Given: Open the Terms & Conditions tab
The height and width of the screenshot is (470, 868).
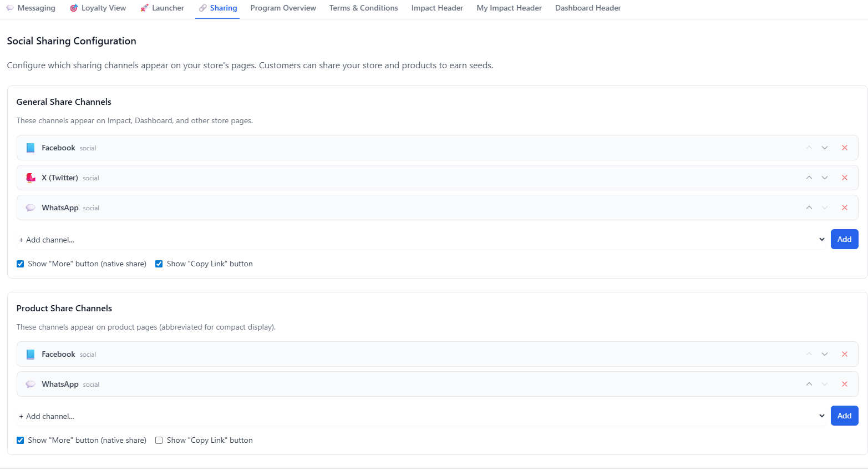Looking at the screenshot, I should click(363, 8).
